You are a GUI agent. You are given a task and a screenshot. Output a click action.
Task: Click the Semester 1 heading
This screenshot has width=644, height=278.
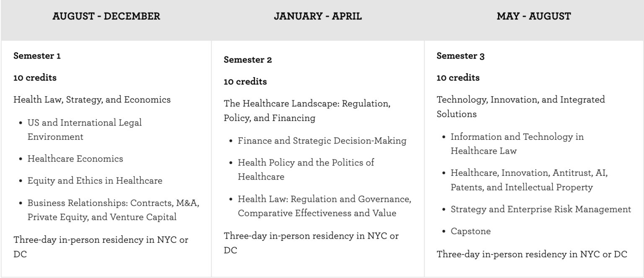37,56
